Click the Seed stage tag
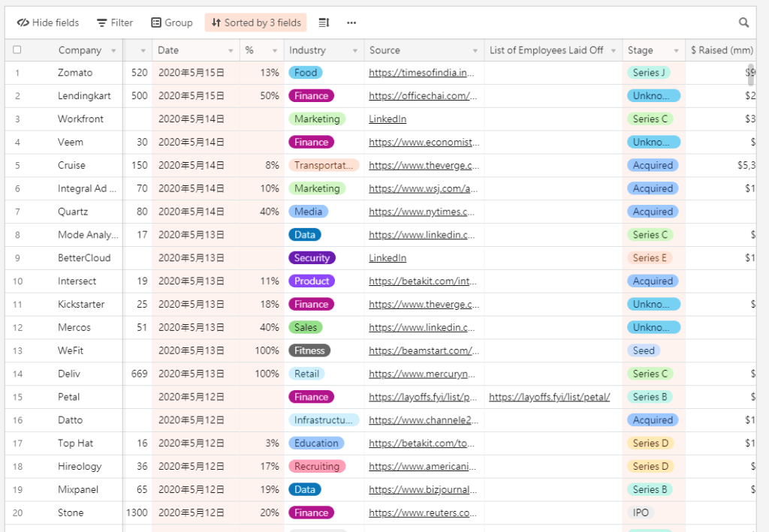This screenshot has height=532, width=769. pyautogui.click(x=644, y=350)
